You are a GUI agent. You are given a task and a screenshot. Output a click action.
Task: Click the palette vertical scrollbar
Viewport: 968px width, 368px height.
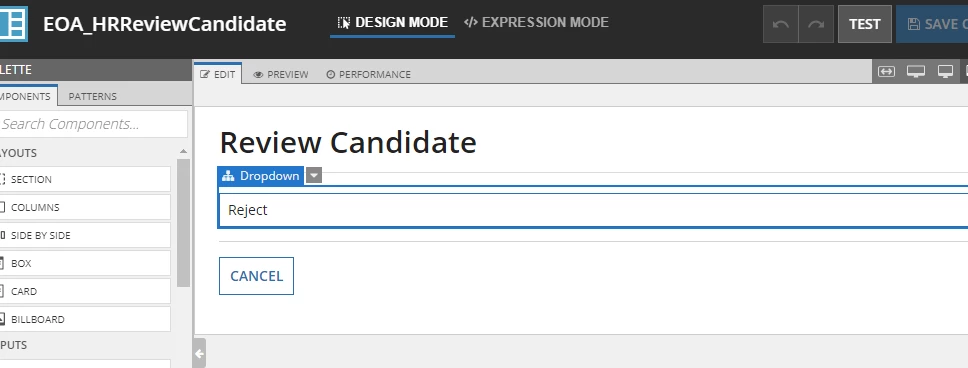pyautogui.click(x=183, y=222)
